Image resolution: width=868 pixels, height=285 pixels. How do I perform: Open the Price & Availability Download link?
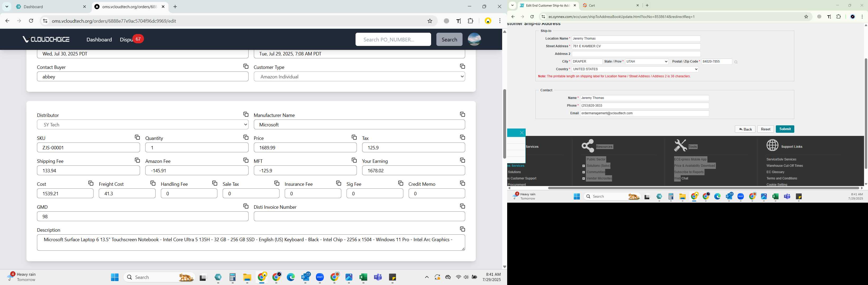click(694, 165)
